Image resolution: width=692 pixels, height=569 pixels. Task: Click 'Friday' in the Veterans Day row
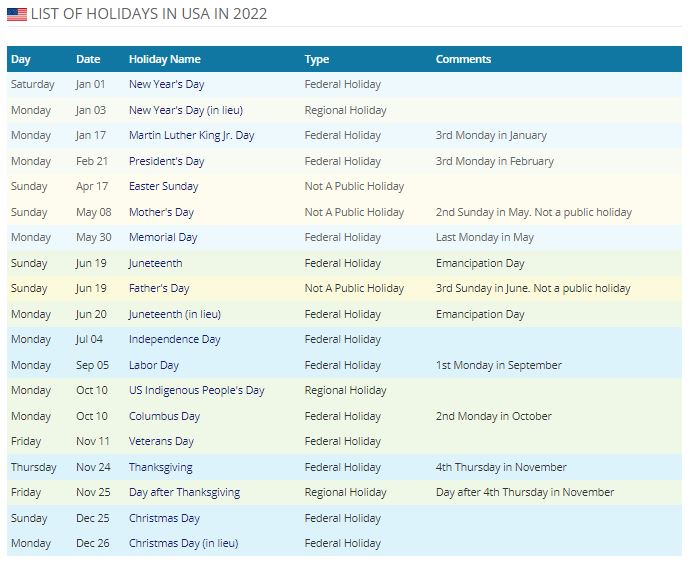pos(26,441)
